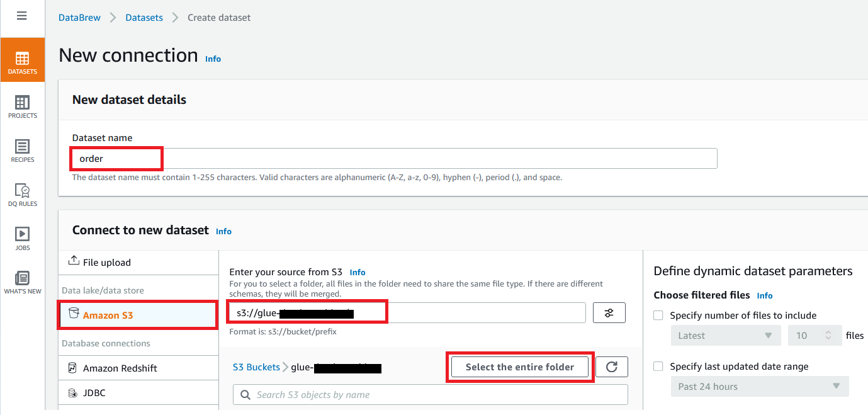Click the Data lake/data store heading

pyautogui.click(x=103, y=290)
